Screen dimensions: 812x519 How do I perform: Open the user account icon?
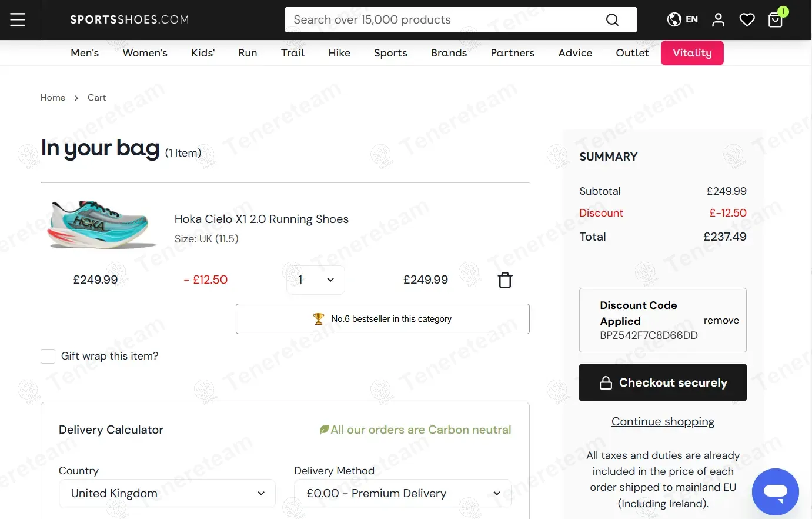coord(718,20)
